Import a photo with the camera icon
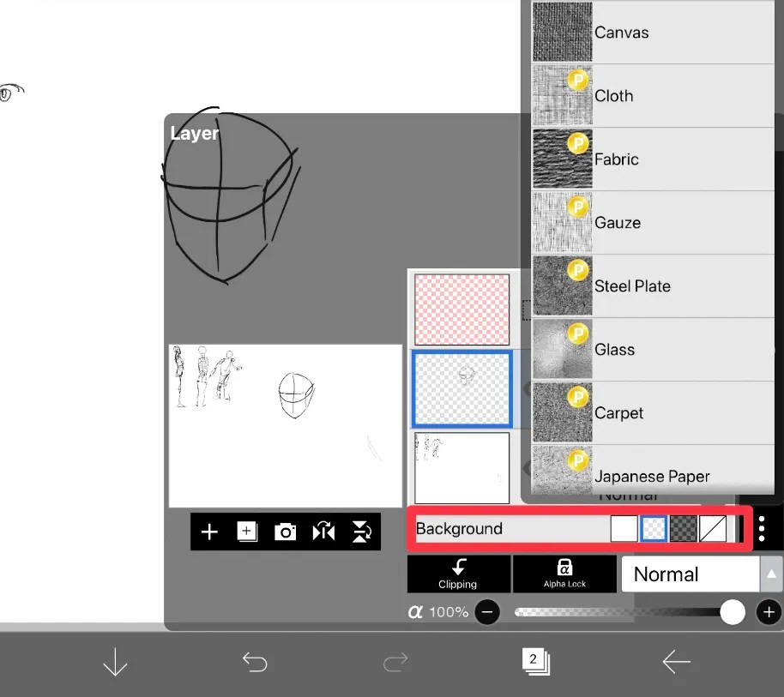This screenshot has width=784, height=697. coord(286,532)
